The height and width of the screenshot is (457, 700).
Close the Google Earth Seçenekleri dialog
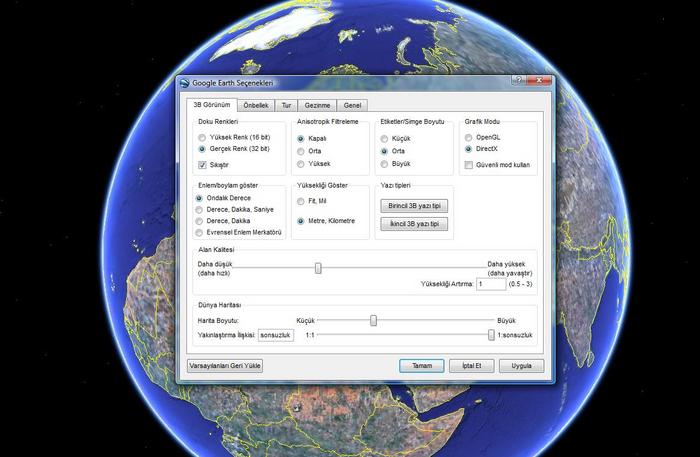pos(538,81)
